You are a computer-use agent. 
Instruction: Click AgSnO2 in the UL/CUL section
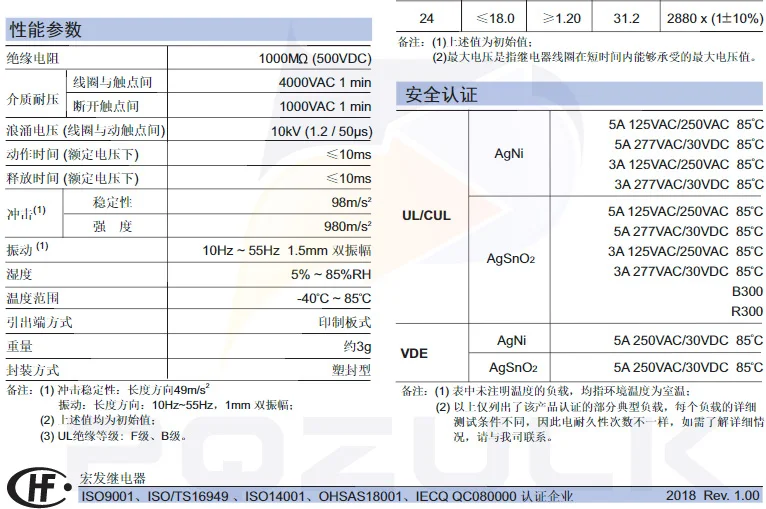click(511, 258)
